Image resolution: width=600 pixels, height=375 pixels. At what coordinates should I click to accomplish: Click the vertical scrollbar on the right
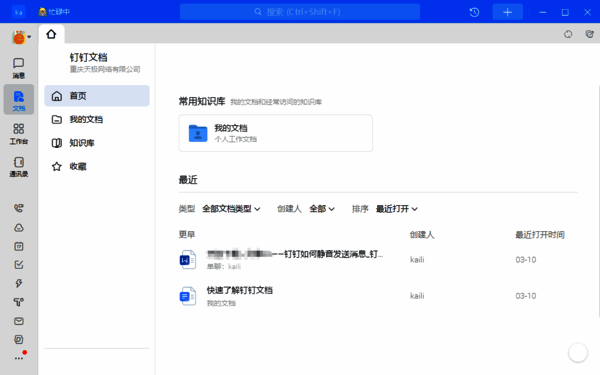pyautogui.click(x=598, y=201)
